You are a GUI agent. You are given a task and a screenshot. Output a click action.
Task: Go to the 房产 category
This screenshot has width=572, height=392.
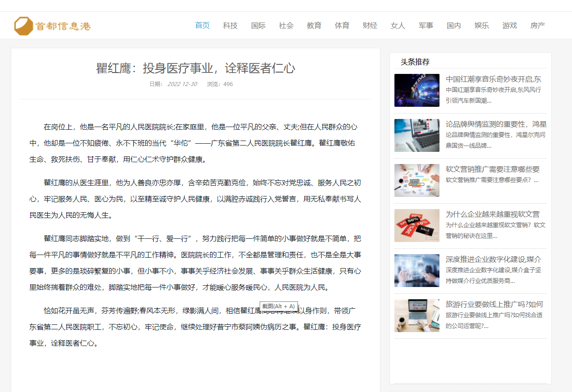(x=538, y=25)
